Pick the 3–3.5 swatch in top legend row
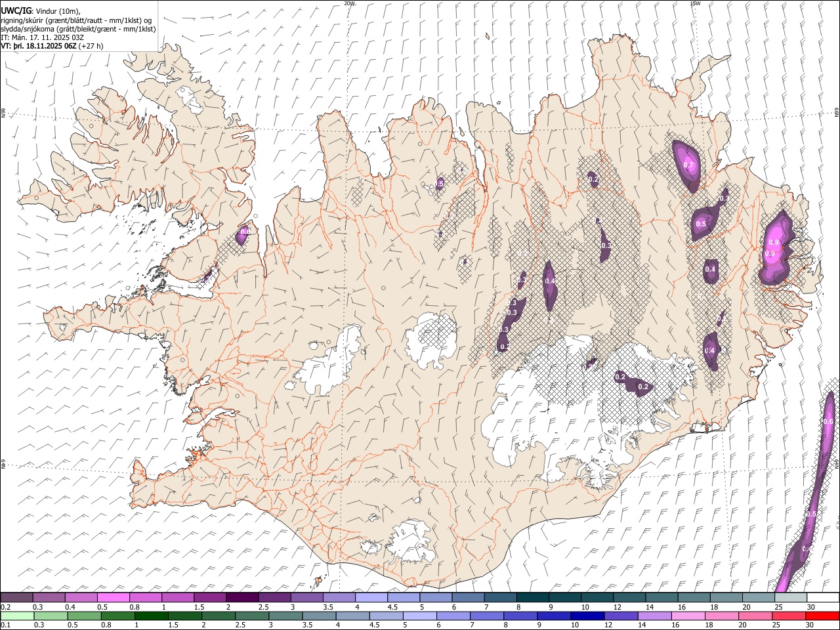 tap(306, 597)
